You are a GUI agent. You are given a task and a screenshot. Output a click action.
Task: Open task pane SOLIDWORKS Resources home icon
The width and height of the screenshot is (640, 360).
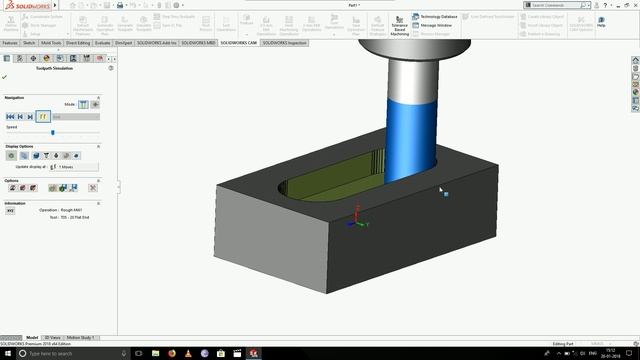click(x=635, y=60)
